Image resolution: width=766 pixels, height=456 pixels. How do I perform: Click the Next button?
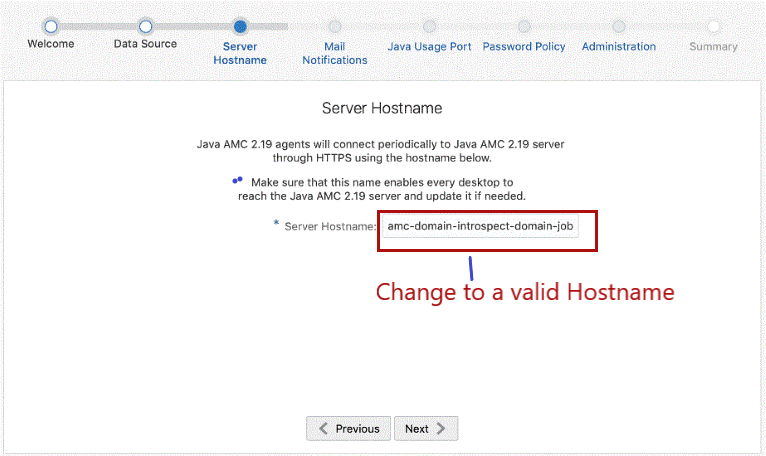(x=426, y=429)
